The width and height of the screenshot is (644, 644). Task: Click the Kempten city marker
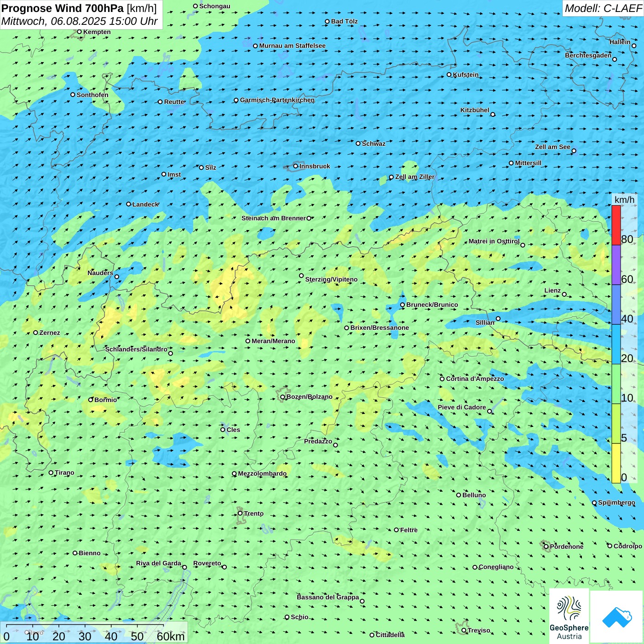pyautogui.click(x=79, y=32)
